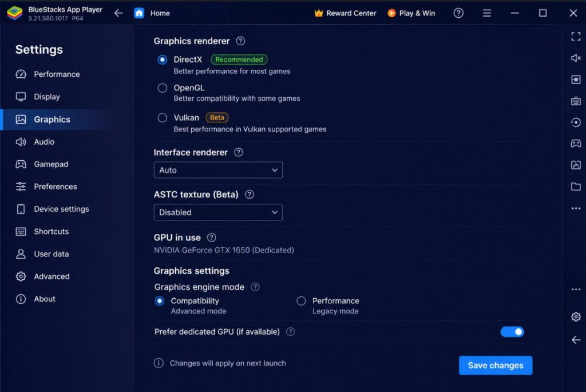Show help for Interface renderer
Viewport: 586px width, 392px height.
(x=239, y=152)
